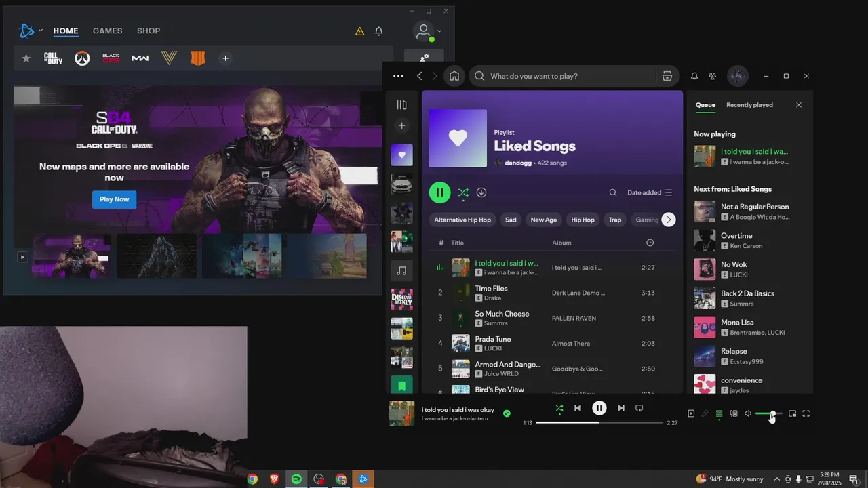Open Battle.net friends settings icon
The width and height of the screenshot is (868, 488).
click(x=424, y=58)
